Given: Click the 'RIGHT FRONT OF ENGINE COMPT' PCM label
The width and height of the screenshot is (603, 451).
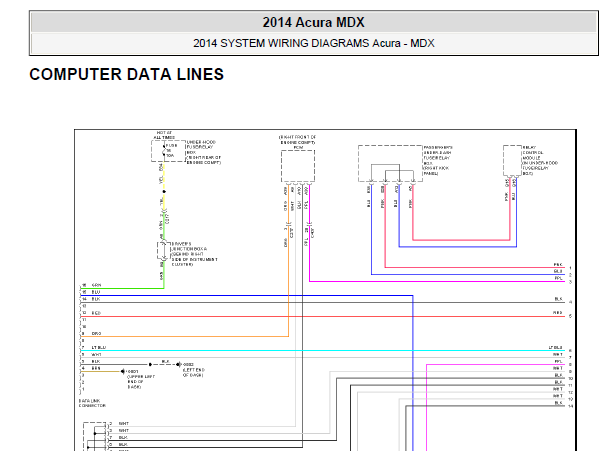Looking at the screenshot, I should (x=298, y=140).
